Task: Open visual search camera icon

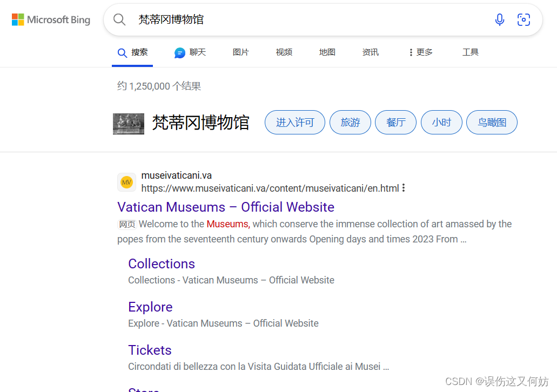Action: coord(524,19)
